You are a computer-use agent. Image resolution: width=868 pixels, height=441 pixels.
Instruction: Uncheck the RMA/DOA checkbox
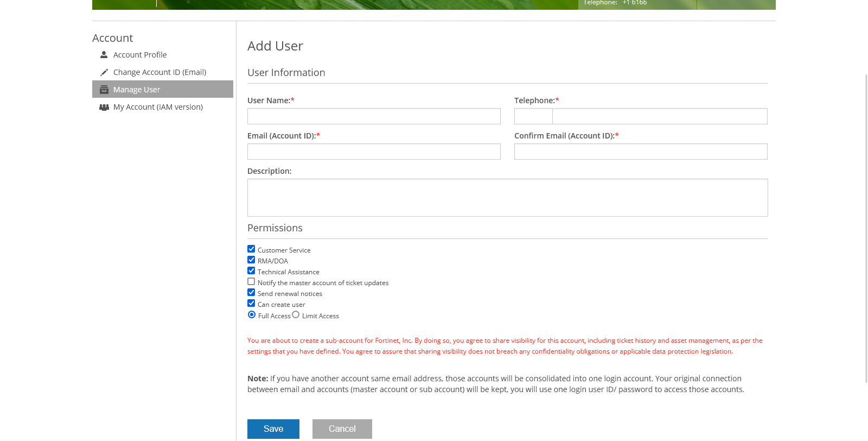pos(251,260)
